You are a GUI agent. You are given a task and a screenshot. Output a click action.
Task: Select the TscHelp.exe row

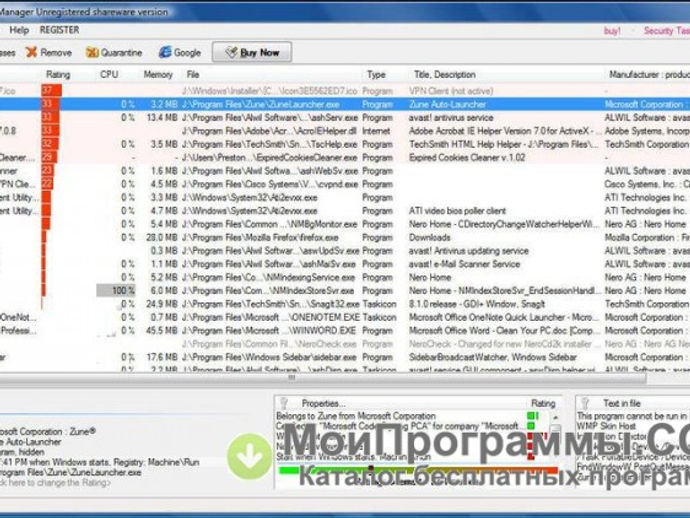click(x=345, y=144)
